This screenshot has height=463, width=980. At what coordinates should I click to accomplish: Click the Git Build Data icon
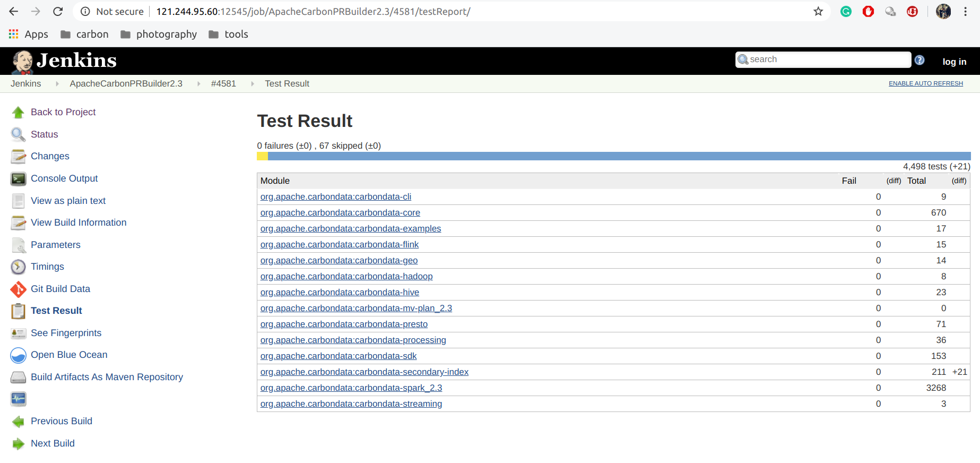click(x=19, y=289)
